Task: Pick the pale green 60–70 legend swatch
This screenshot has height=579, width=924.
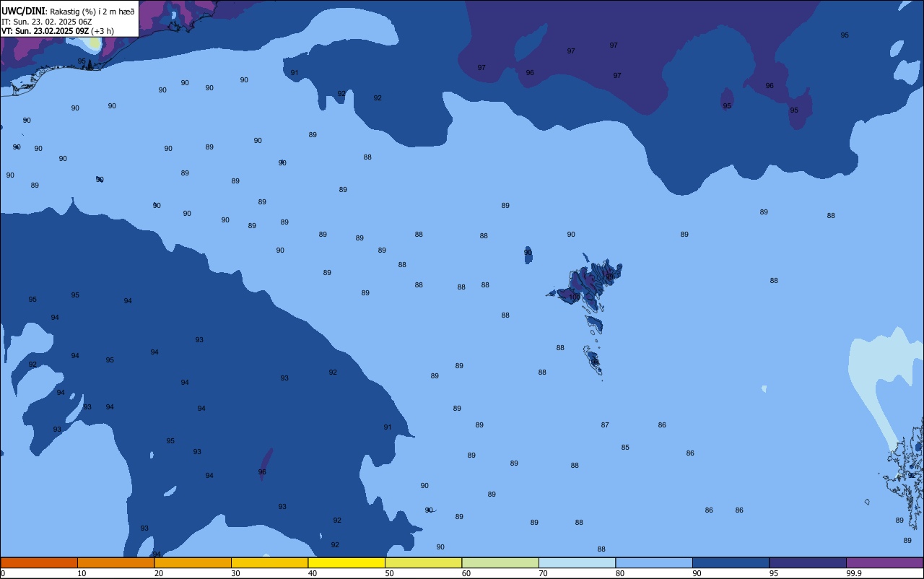Action: [x=500, y=562]
